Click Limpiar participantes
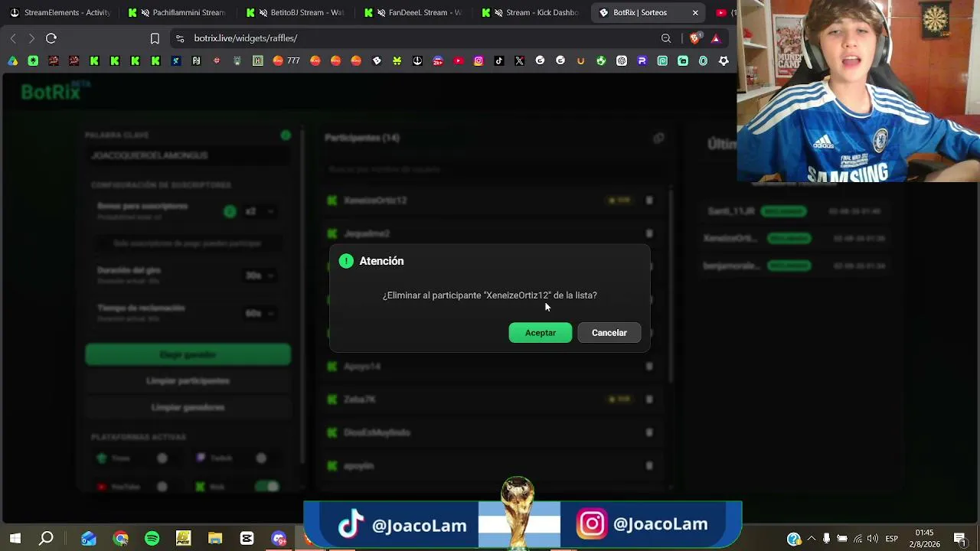 pyautogui.click(x=188, y=381)
